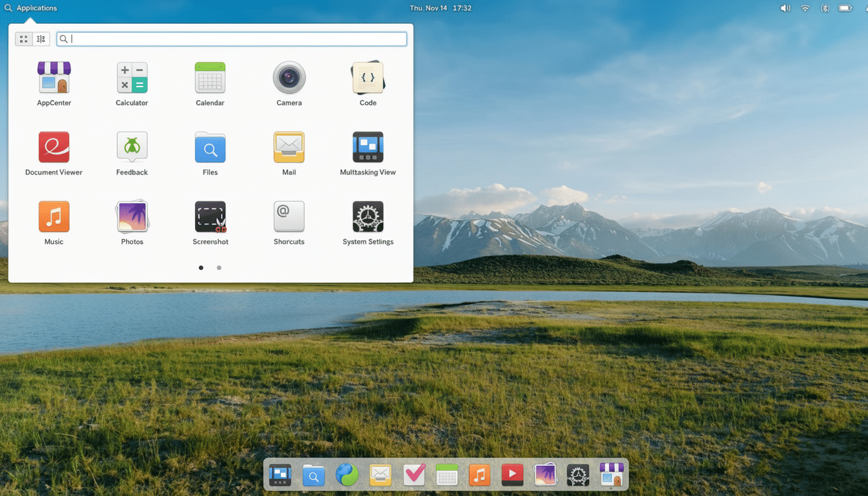
Task: Launch the Camera app
Action: tap(289, 77)
